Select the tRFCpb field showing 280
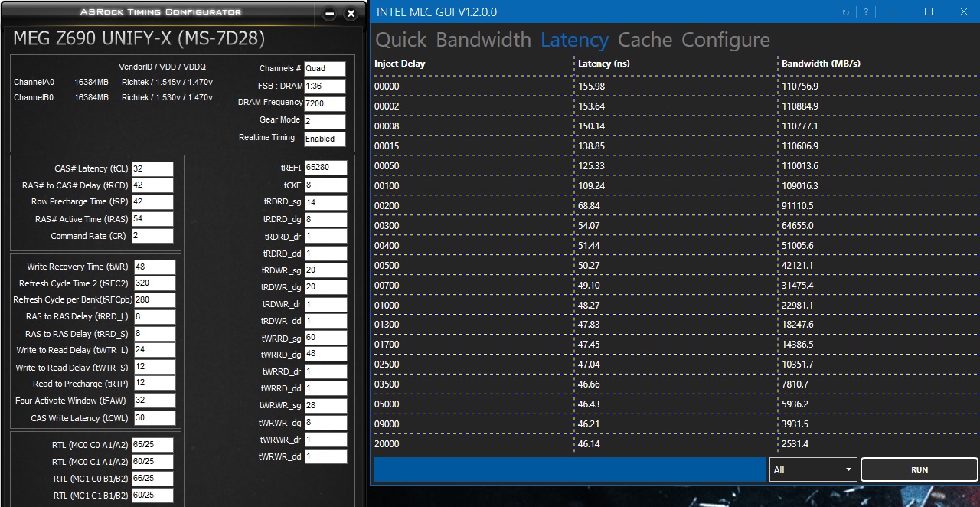 coord(155,301)
